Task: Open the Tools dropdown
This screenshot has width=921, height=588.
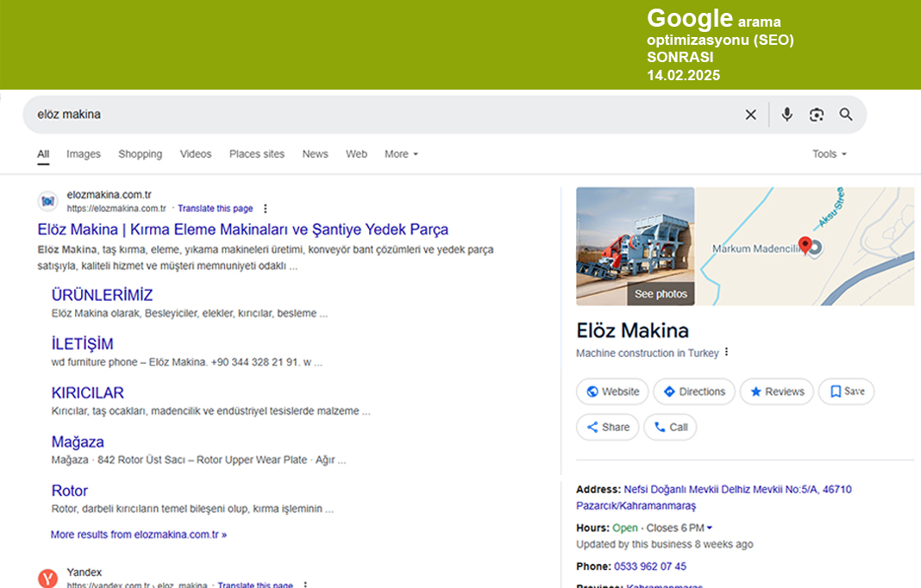Action: [830, 154]
